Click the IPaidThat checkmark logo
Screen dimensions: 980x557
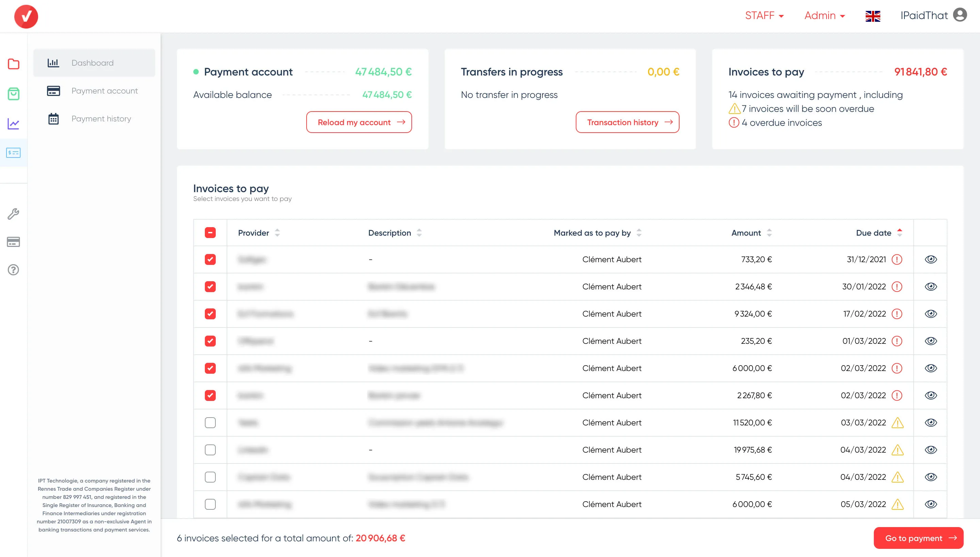tap(26, 16)
